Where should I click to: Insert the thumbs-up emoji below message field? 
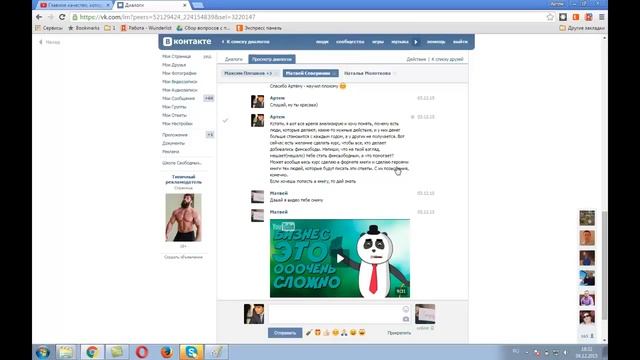coord(326,333)
